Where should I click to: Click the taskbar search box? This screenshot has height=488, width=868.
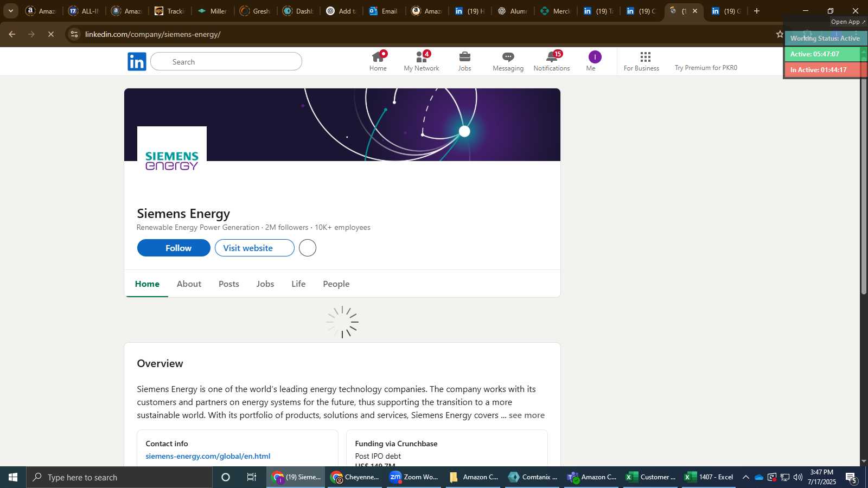pyautogui.click(x=119, y=477)
